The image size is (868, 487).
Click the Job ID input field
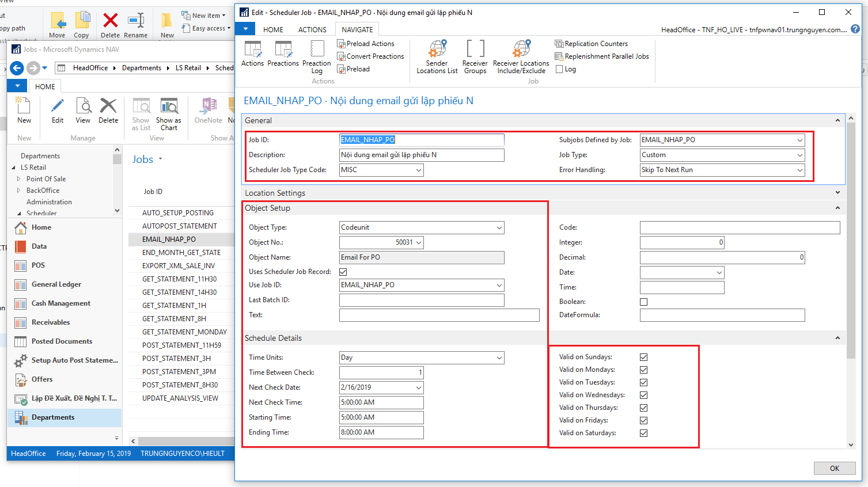point(422,140)
